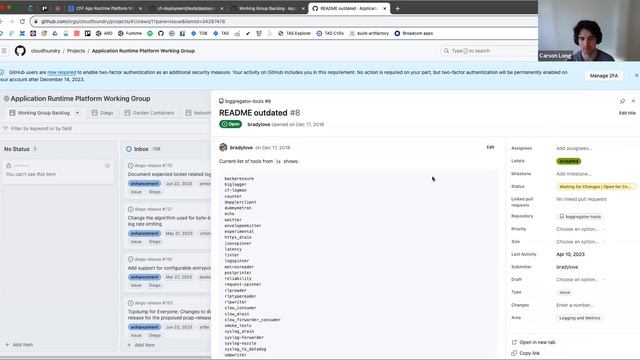
Task: Switch to cf-deployment browser tab
Action: pyautogui.click(x=187, y=8)
